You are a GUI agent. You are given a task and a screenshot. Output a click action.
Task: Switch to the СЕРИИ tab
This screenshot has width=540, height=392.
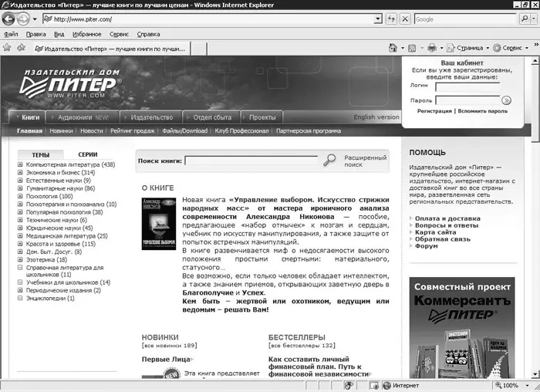[x=87, y=154]
